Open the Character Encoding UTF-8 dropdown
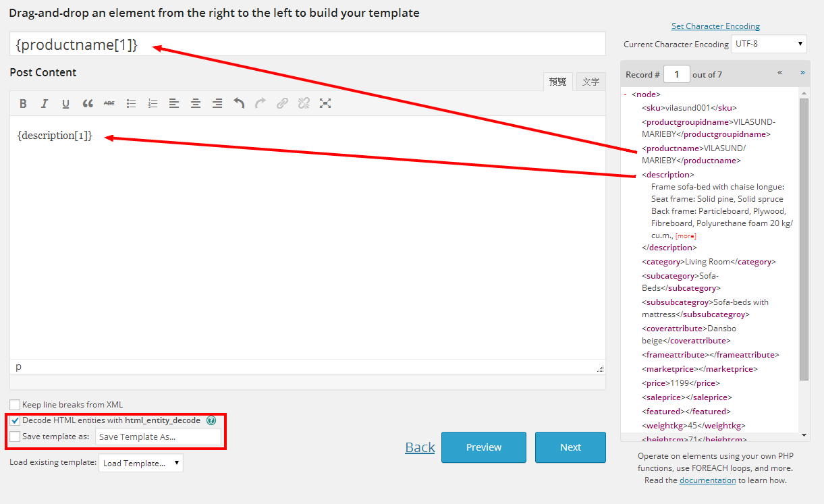 (x=769, y=45)
